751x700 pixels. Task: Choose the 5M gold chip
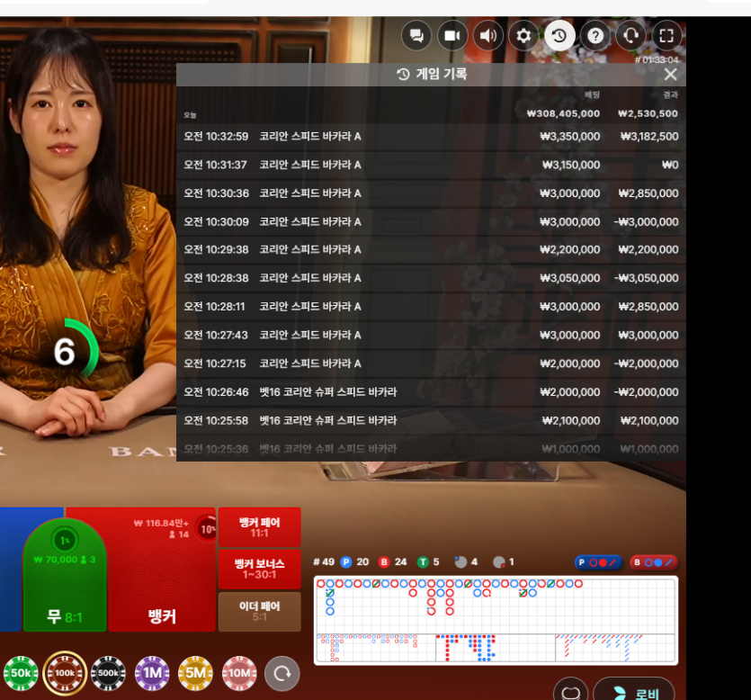195,673
